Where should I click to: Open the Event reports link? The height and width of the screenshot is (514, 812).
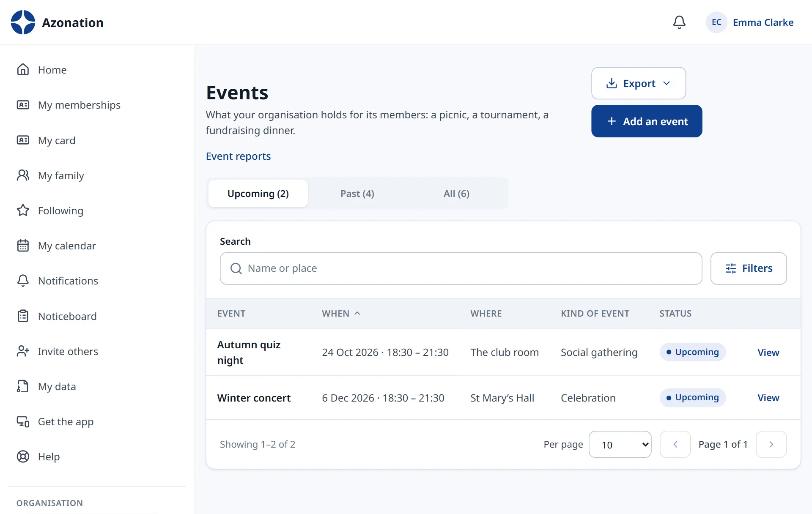pyautogui.click(x=238, y=156)
